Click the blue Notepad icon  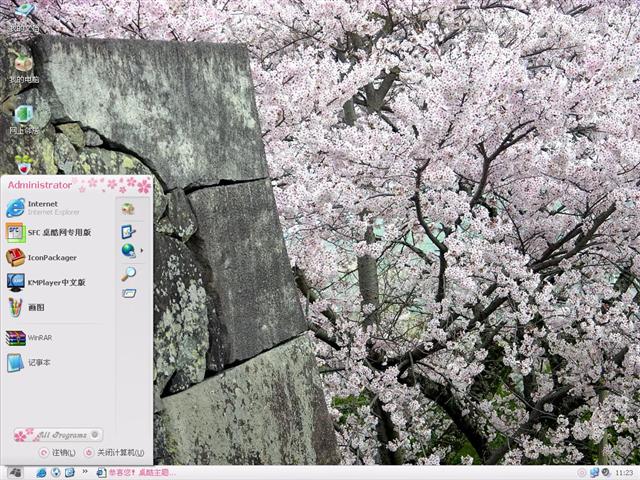pos(16,362)
